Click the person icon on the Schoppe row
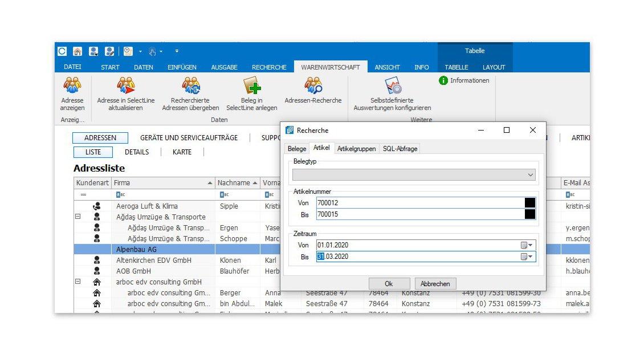This screenshot has height=354, width=644. coord(97,239)
